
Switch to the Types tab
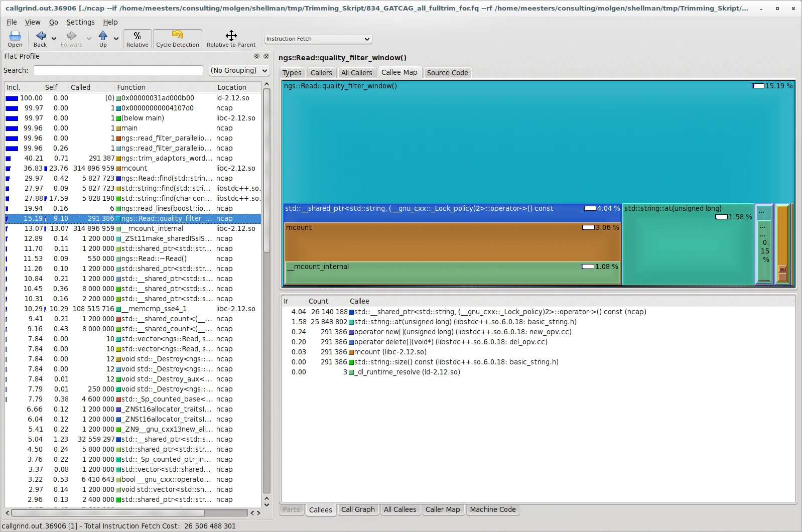click(292, 73)
